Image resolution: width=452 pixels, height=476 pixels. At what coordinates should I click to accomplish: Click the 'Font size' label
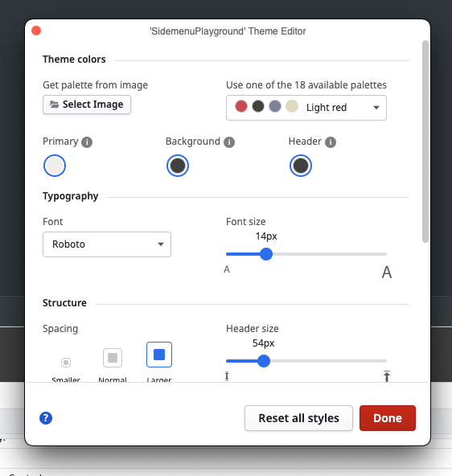pyautogui.click(x=246, y=222)
